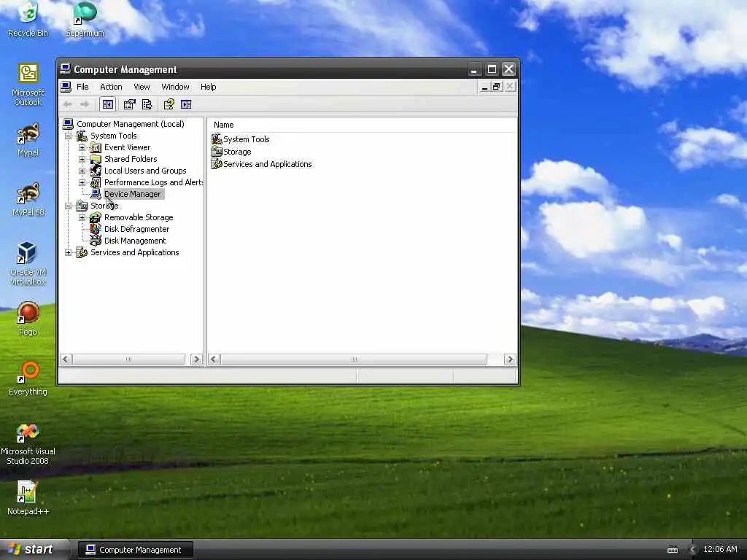The width and height of the screenshot is (747, 560).
Task: Collapse the Storage tree node
Action: pyautogui.click(x=68, y=206)
